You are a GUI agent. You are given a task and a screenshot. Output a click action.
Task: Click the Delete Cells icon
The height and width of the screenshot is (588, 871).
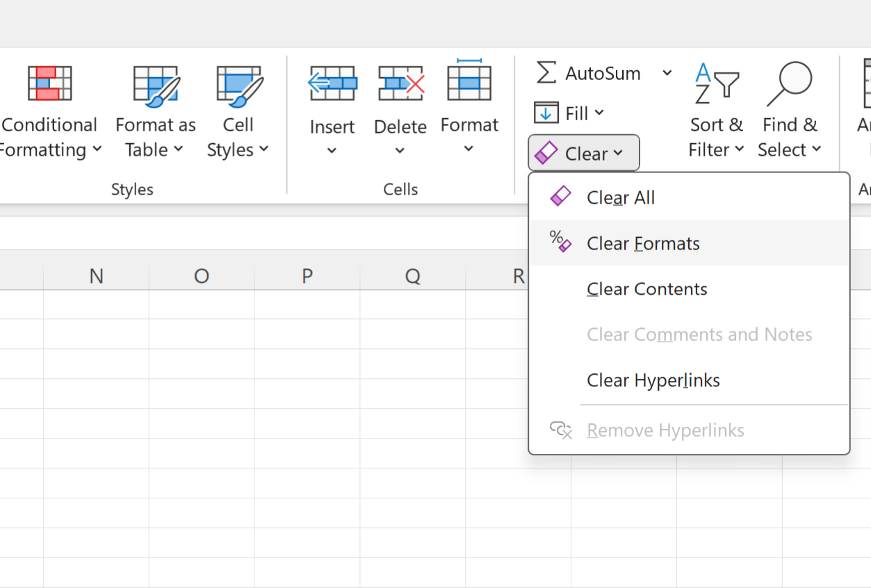[400, 82]
